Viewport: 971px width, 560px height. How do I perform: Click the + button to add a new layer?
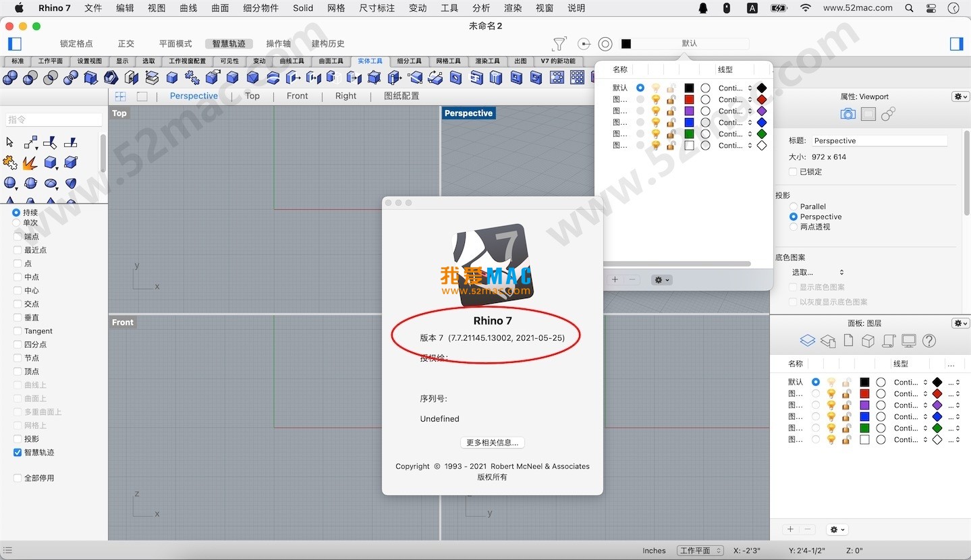click(x=789, y=530)
